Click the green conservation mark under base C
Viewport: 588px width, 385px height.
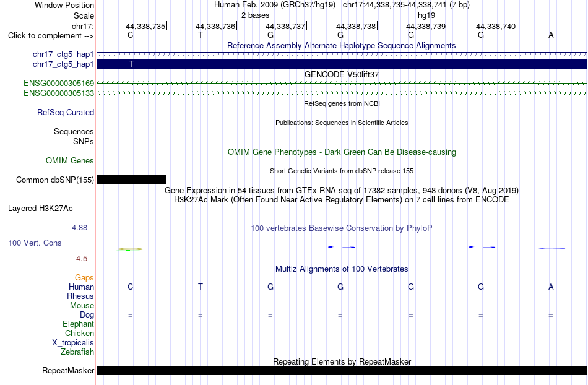point(130,249)
